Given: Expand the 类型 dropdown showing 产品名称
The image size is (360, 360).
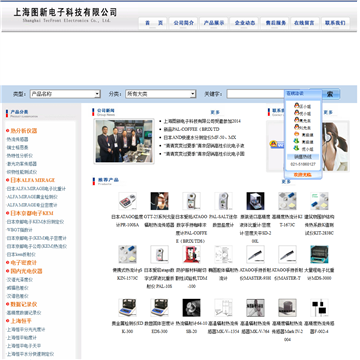Looking at the screenshot, I should point(65,94).
